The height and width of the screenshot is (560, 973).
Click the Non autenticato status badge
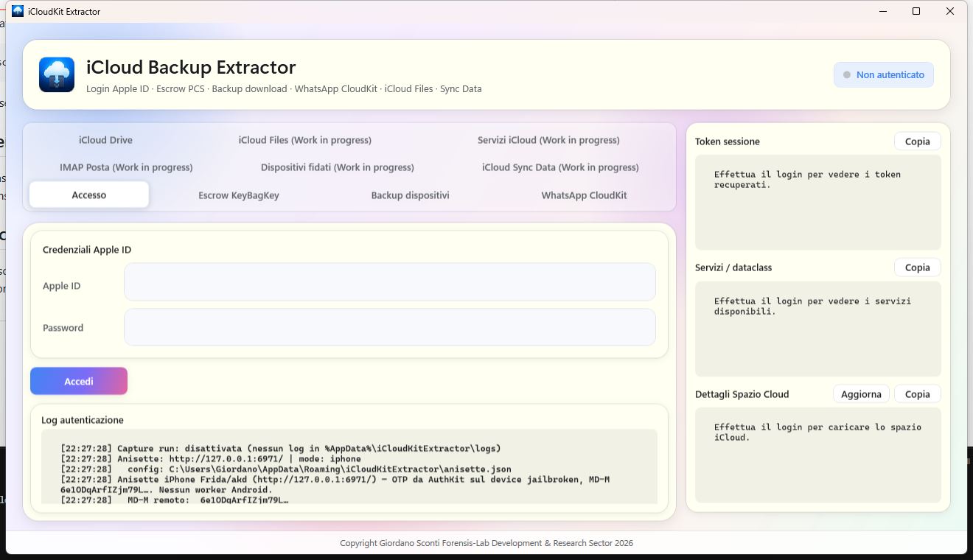click(884, 74)
